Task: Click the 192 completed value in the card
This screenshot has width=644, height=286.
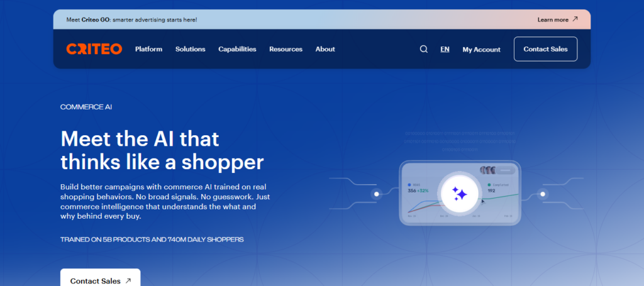Action: tap(491, 191)
